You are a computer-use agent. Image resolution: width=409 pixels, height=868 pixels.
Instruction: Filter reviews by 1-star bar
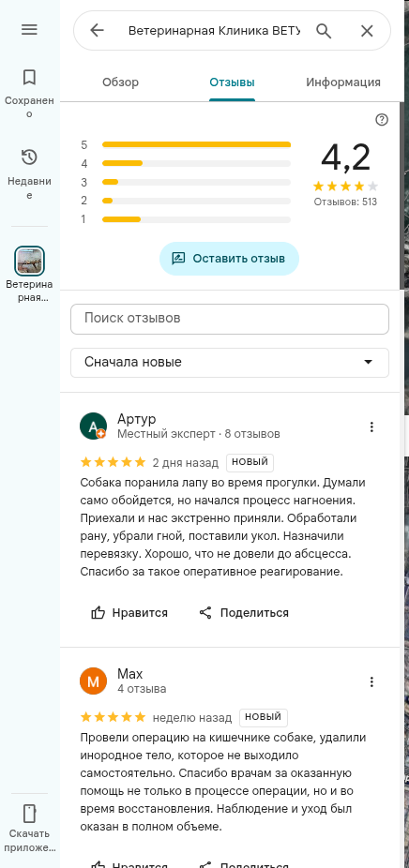pyautogui.click(x=187, y=219)
